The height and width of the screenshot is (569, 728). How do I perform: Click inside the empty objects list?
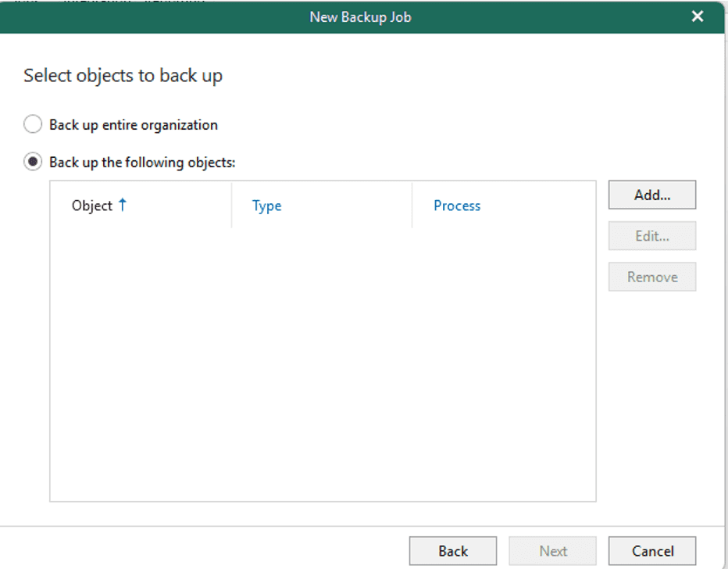[323, 360]
